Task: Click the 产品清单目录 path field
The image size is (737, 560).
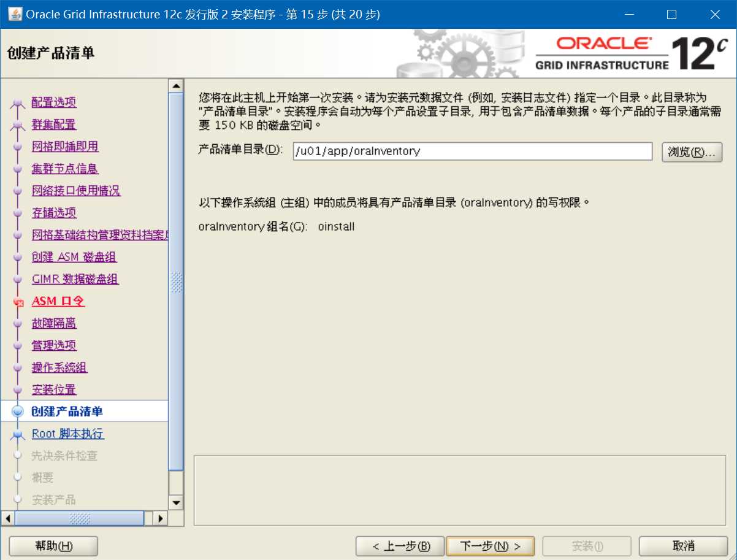Action: pos(473,152)
